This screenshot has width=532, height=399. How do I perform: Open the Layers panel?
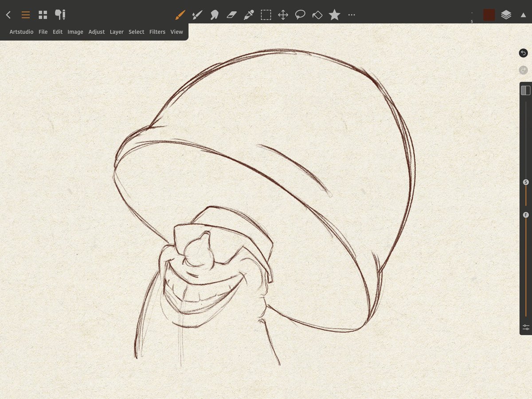coord(506,15)
